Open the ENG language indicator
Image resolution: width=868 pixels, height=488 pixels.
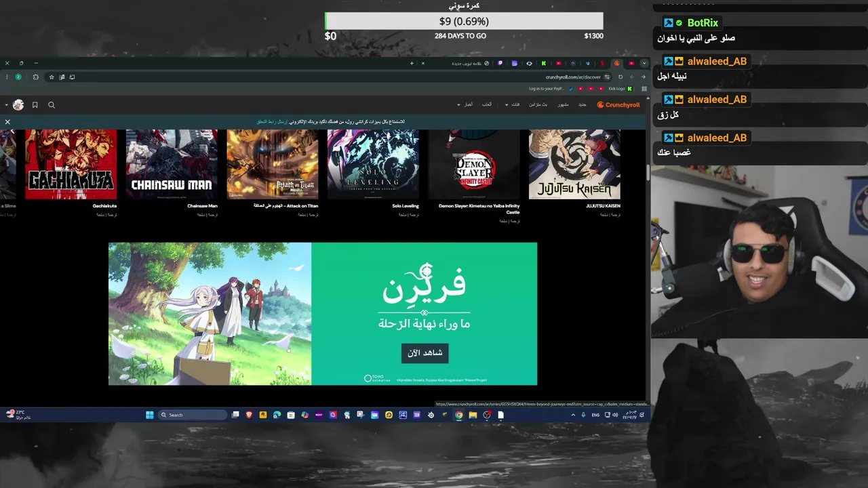pyautogui.click(x=595, y=415)
